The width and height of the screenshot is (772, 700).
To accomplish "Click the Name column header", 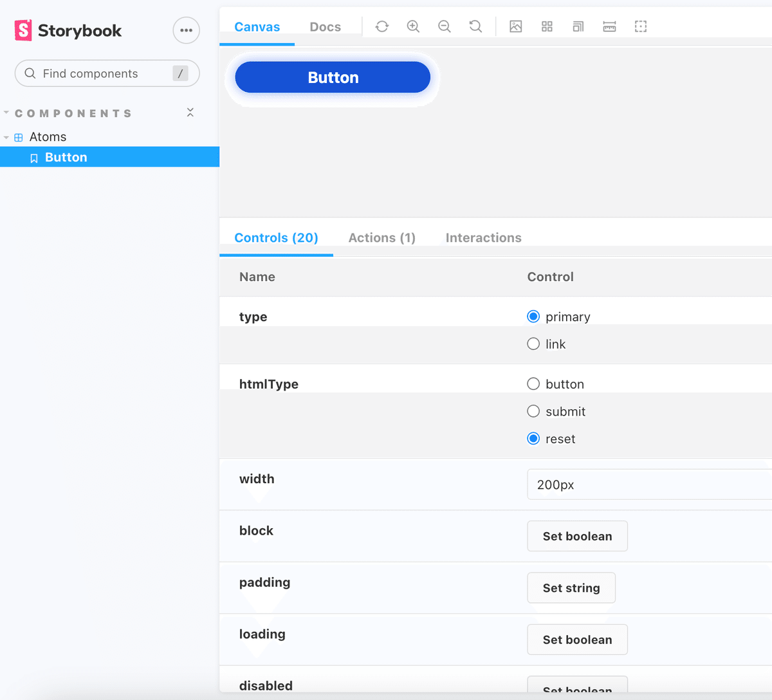I will (257, 277).
